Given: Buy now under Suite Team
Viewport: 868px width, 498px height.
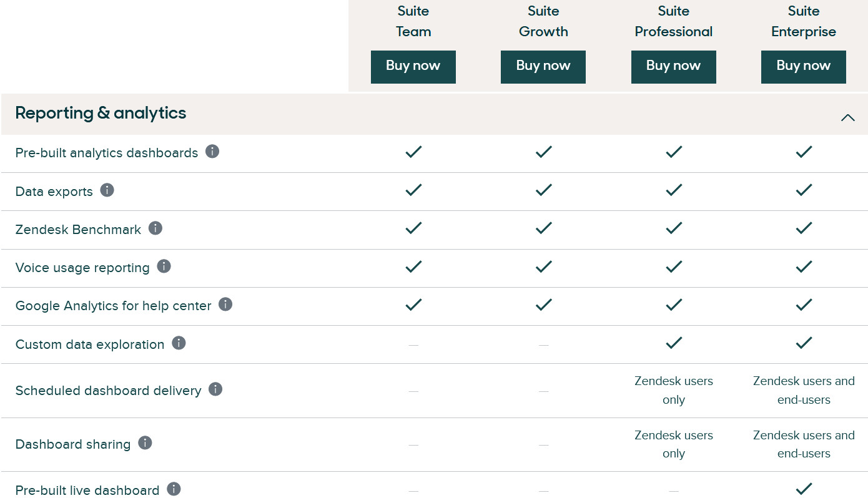Looking at the screenshot, I should point(413,67).
